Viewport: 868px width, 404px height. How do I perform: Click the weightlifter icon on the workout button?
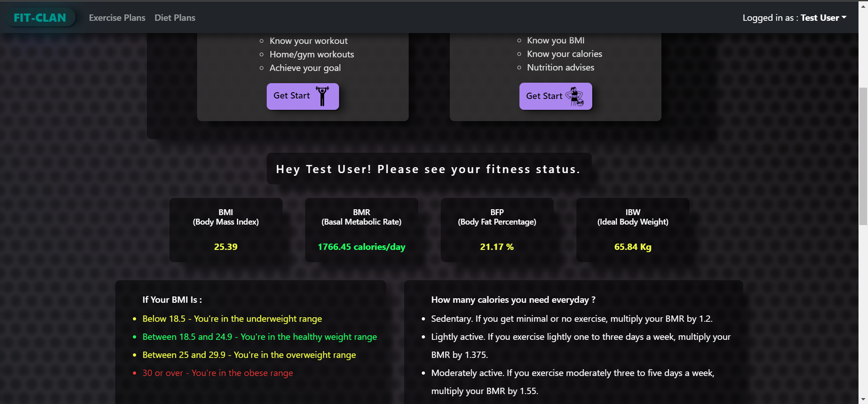click(x=322, y=96)
